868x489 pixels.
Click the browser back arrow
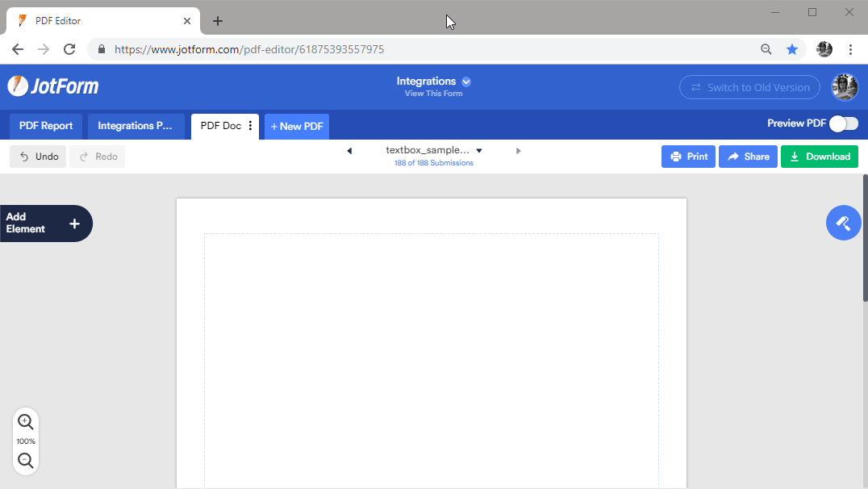[18, 49]
